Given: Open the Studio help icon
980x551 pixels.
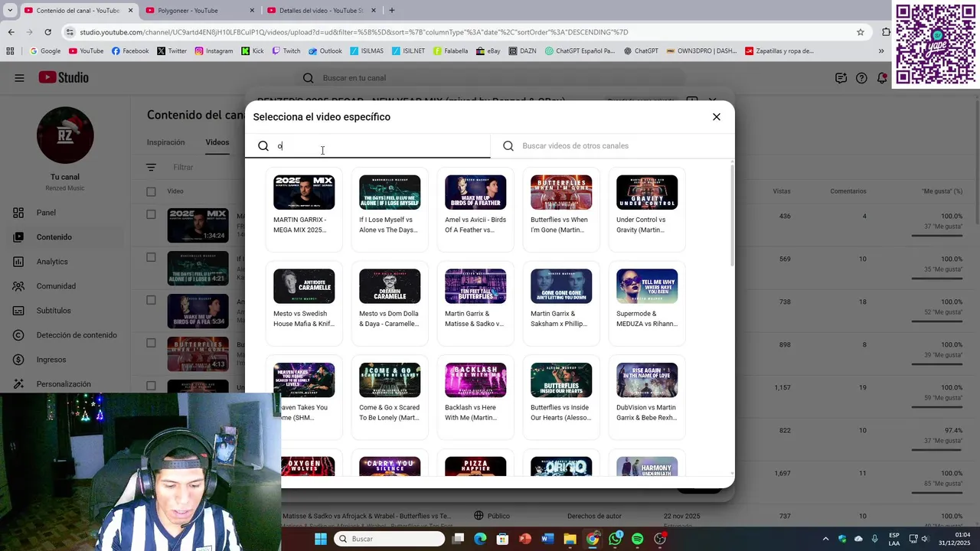Looking at the screenshot, I should click(x=861, y=78).
